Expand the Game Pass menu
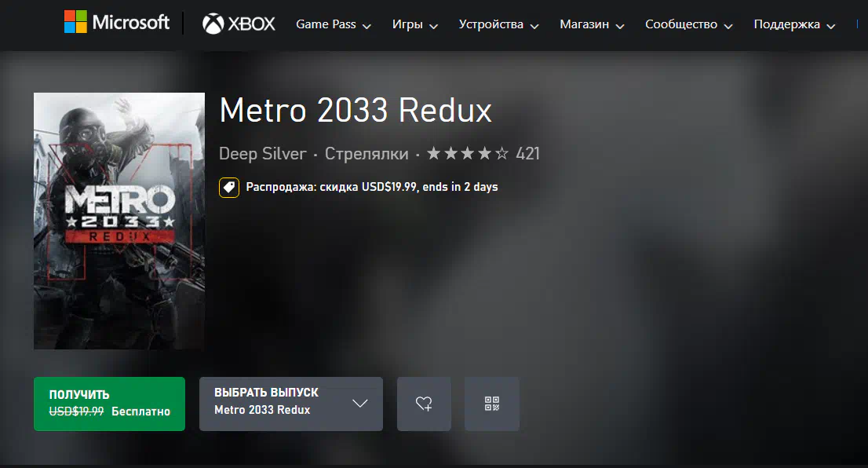The height and width of the screenshot is (468, 868). click(334, 24)
